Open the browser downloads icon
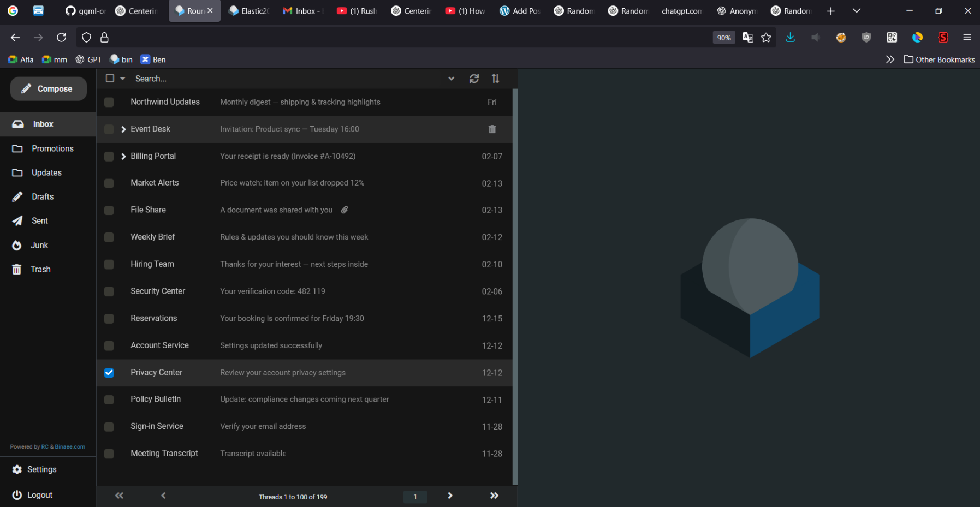 (x=790, y=37)
